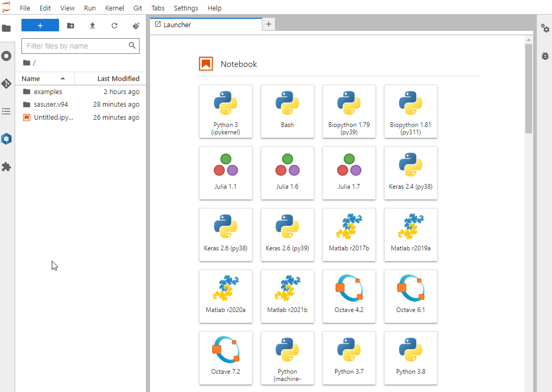Launch a Julia 1.7 notebook
The image size is (552, 392).
(349, 173)
